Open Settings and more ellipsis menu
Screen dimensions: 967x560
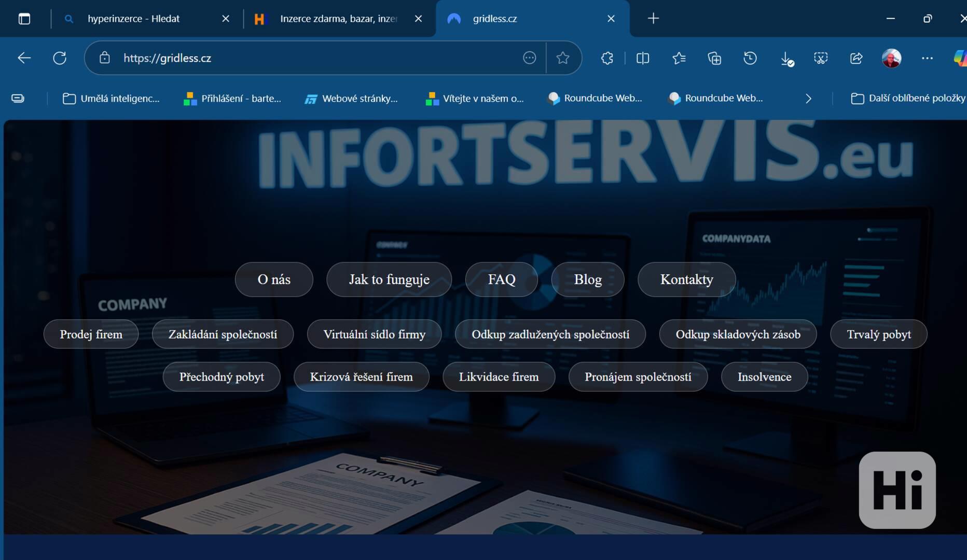coord(927,58)
